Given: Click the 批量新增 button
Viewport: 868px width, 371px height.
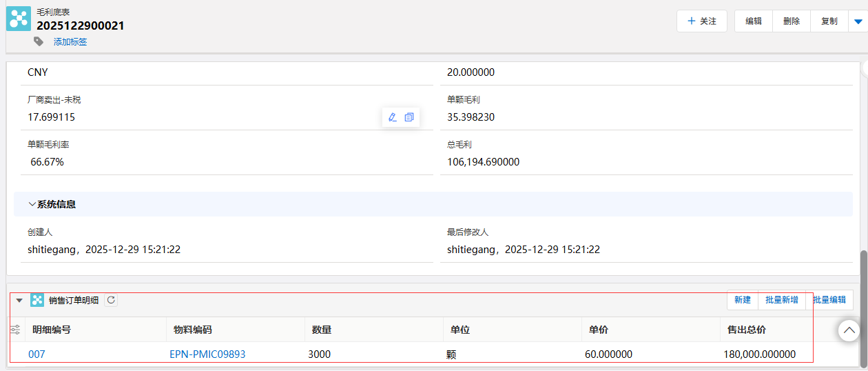Looking at the screenshot, I should pyautogui.click(x=782, y=300).
